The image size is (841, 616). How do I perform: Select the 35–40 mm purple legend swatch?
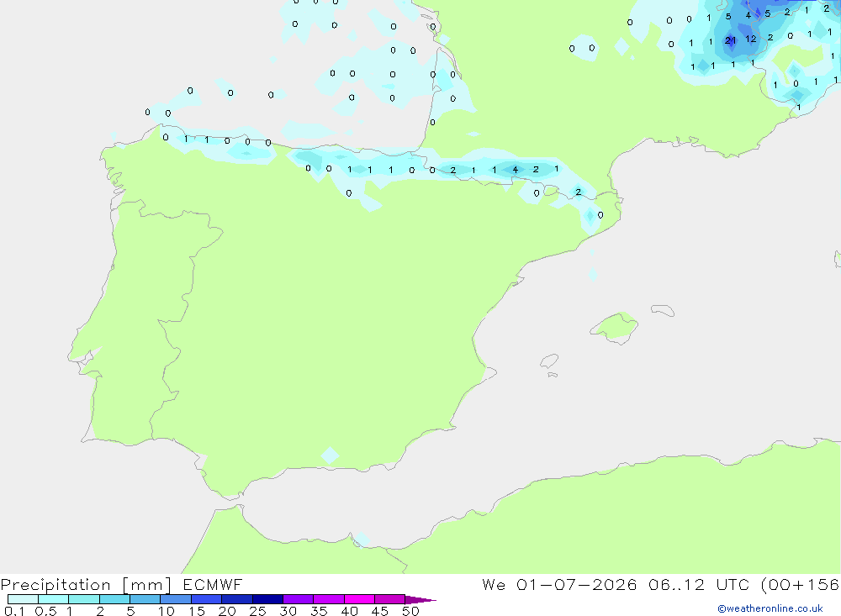[329, 599]
